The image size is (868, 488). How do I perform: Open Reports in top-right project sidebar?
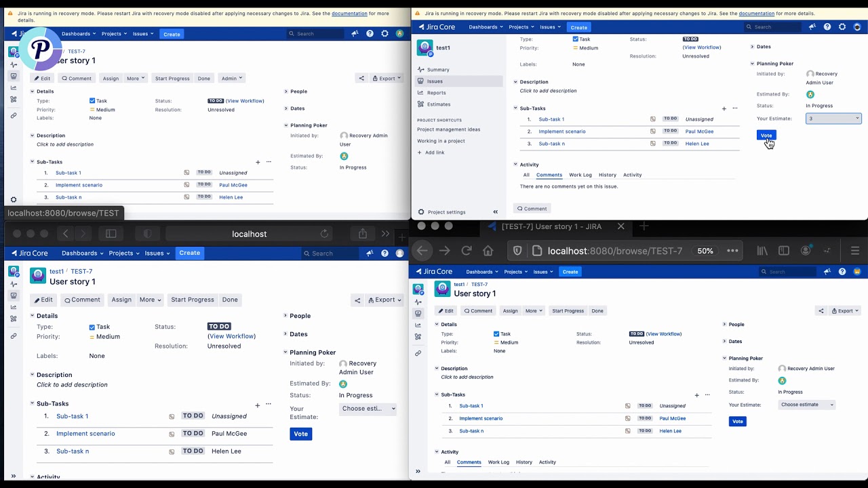point(437,93)
